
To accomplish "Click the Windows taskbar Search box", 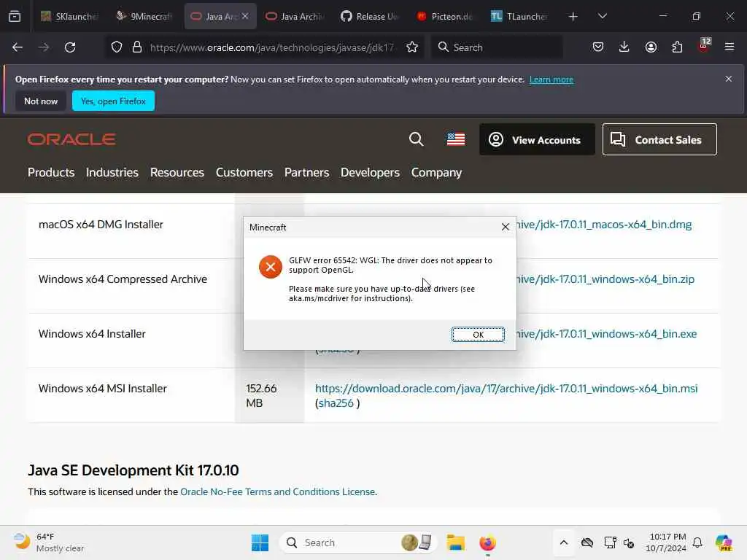I will pyautogui.click(x=357, y=542).
